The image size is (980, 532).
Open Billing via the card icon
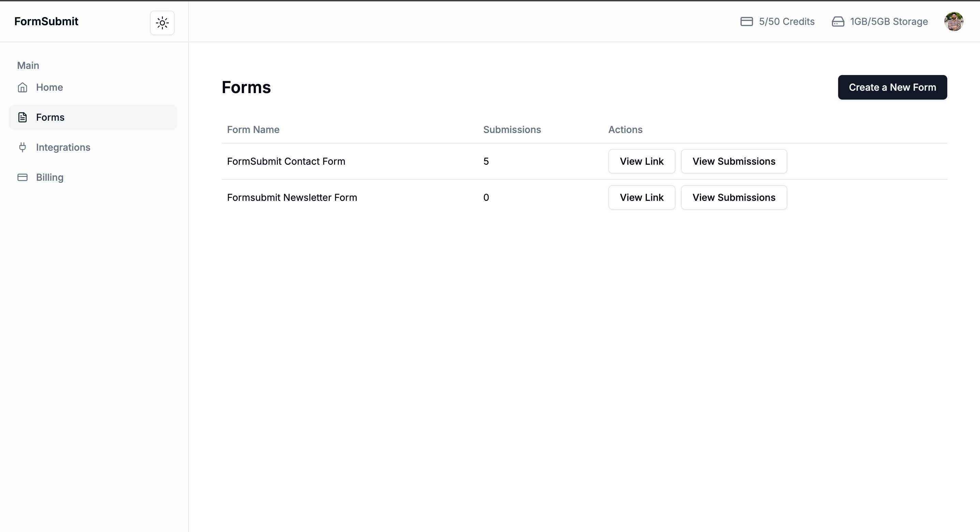23,177
